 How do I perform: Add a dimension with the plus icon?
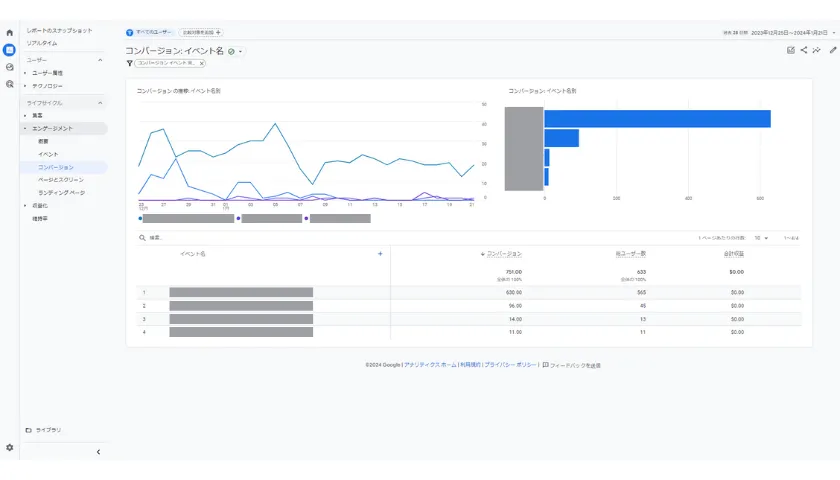tap(380, 254)
